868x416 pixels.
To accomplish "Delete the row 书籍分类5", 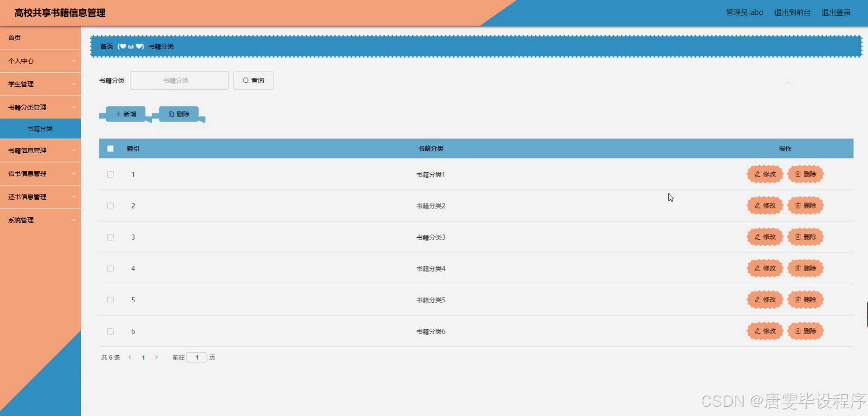I will click(x=806, y=299).
